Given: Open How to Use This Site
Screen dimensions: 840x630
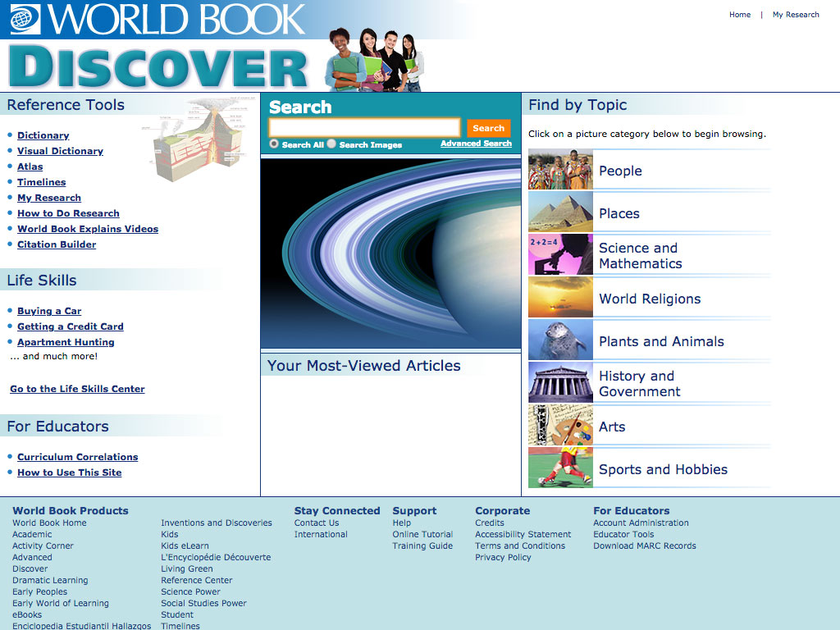Looking at the screenshot, I should [x=69, y=472].
